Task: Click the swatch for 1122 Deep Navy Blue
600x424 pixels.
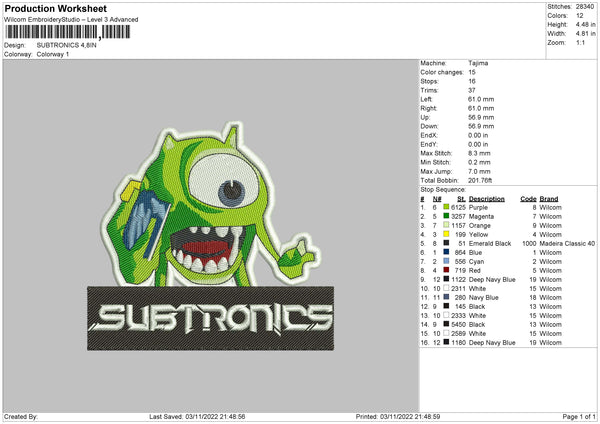Action: [446, 279]
